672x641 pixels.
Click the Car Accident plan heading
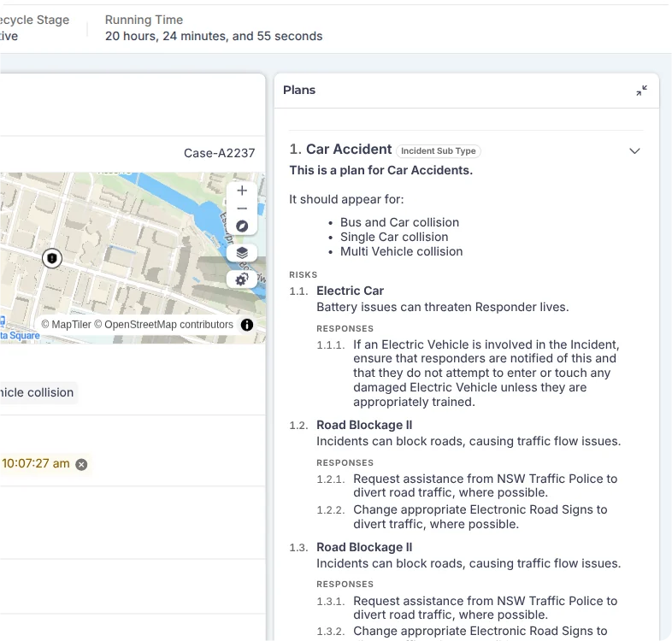point(349,149)
